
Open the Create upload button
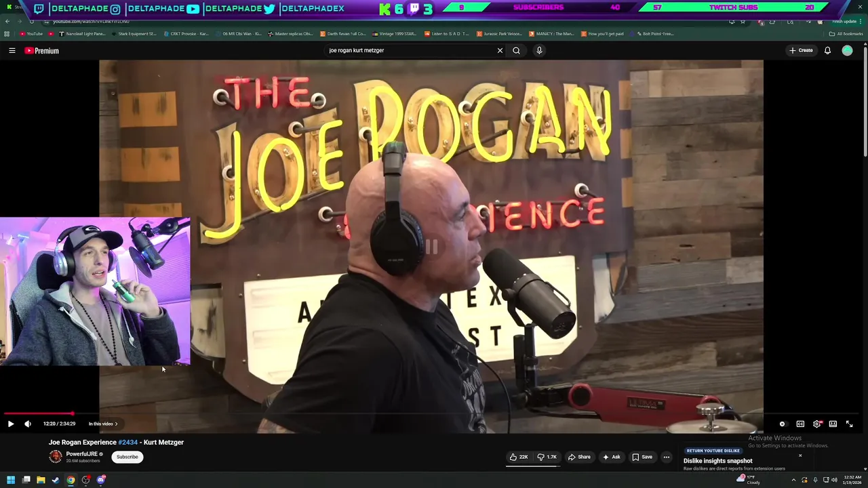pyautogui.click(x=801, y=50)
